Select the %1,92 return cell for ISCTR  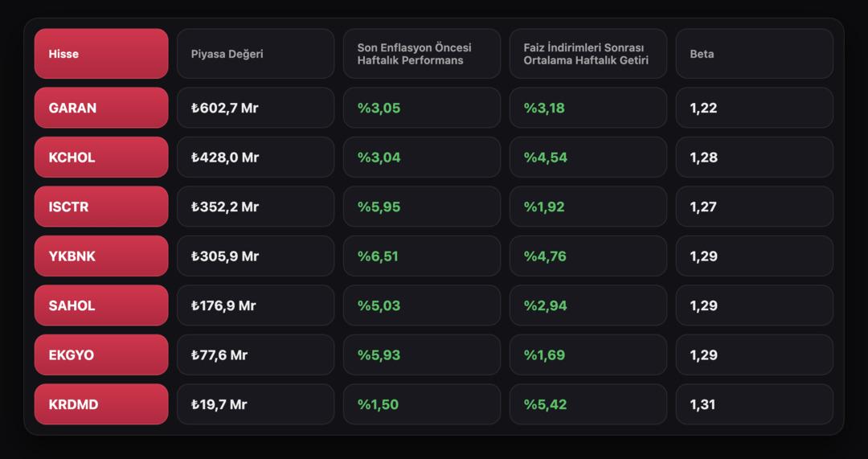point(588,207)
